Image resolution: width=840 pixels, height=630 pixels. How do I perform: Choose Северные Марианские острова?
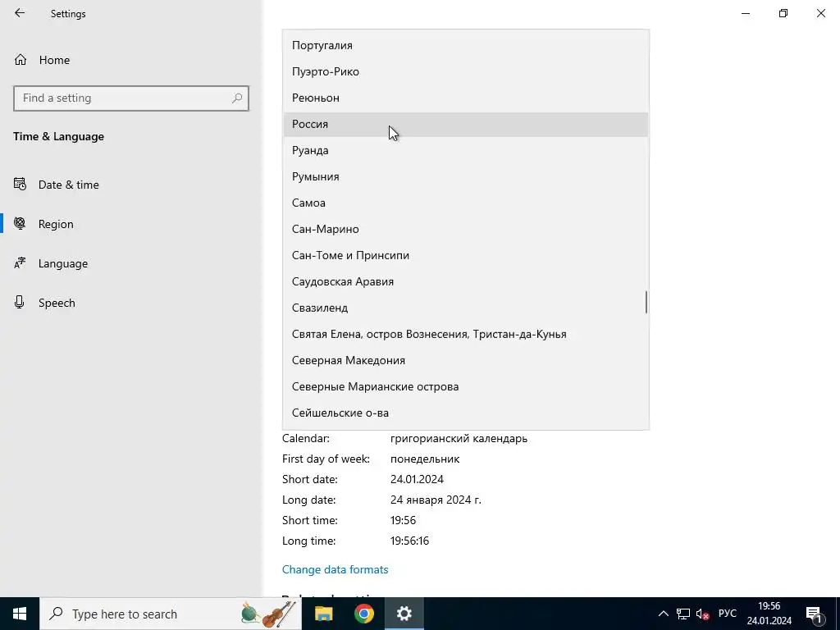click(x=466, y=387)
